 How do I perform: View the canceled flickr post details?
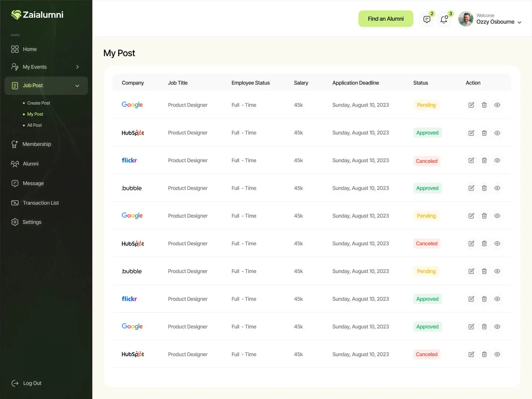tap(497, 160)
